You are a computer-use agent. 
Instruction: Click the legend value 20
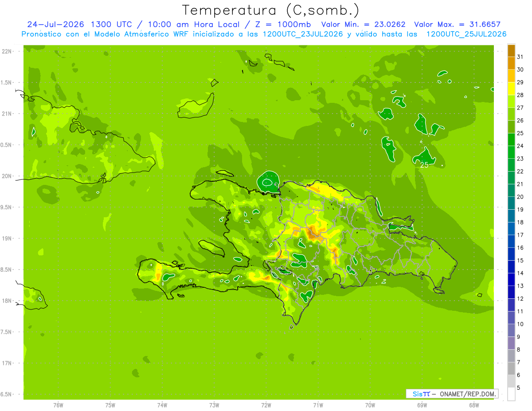click(520, 197)
